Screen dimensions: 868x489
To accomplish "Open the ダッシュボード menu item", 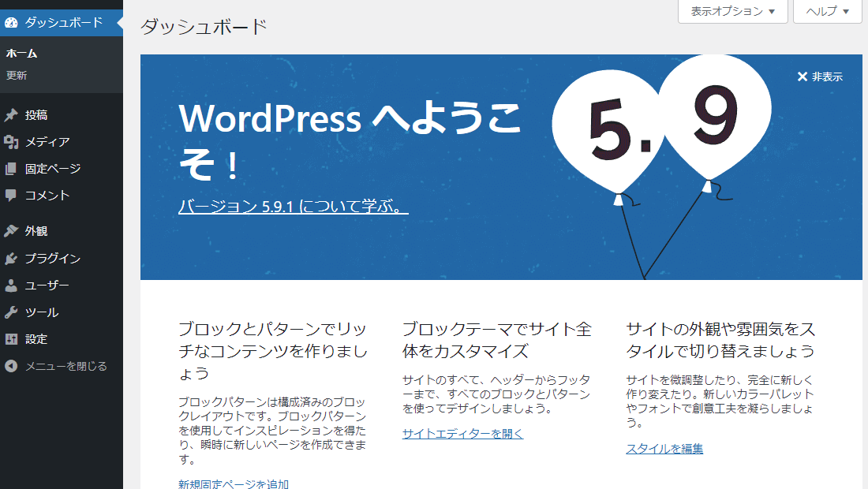I will click(x=62, y=23).
